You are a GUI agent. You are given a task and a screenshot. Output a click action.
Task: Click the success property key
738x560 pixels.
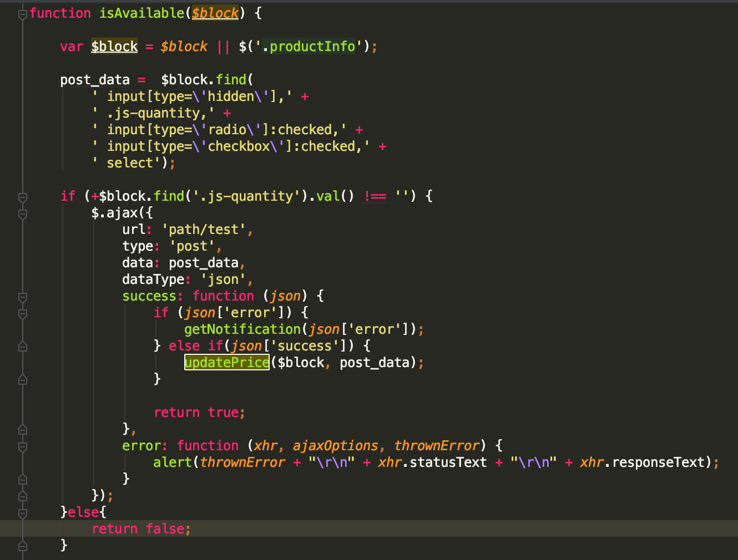(149, 296)
